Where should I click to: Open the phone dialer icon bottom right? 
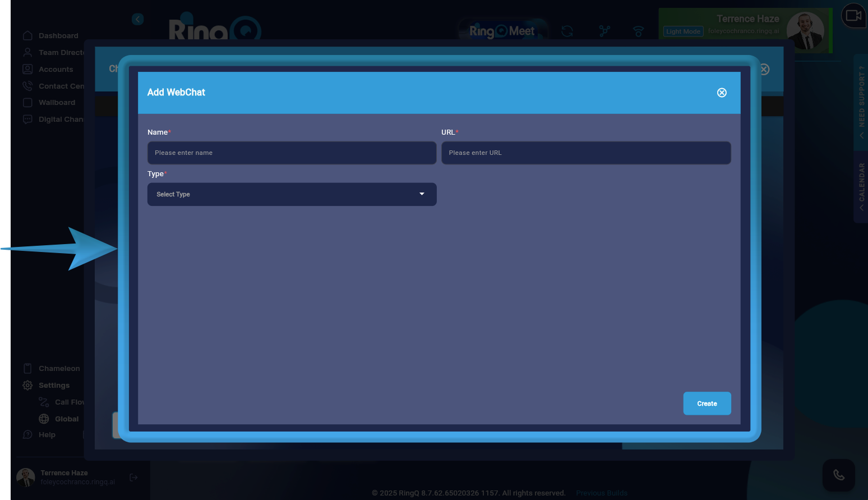(x=839, y=475)
